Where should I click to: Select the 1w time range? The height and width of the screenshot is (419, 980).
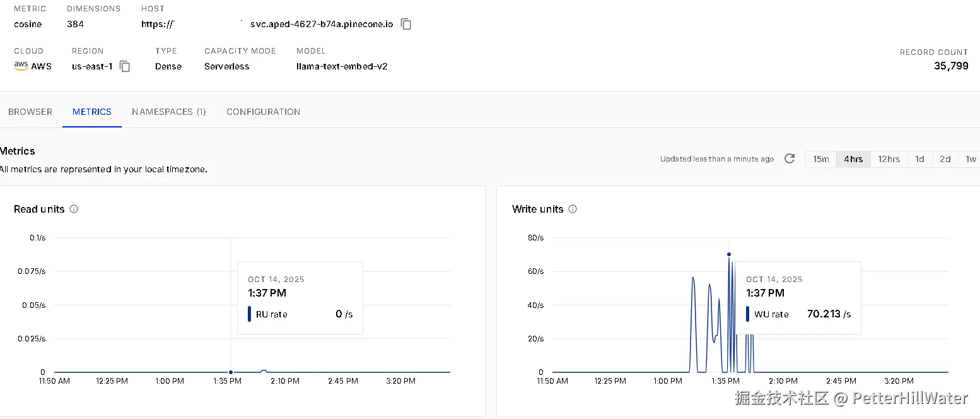[971, 159]
